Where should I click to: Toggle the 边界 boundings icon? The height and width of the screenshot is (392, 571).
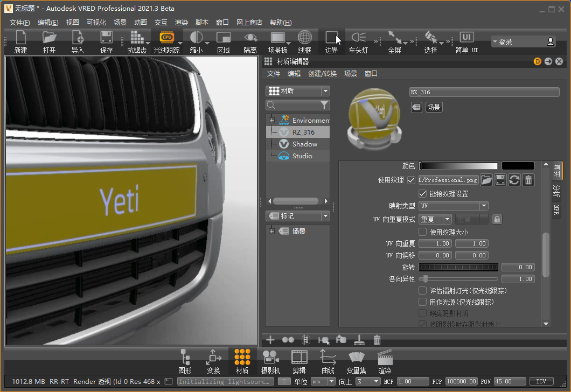(331, 42)
